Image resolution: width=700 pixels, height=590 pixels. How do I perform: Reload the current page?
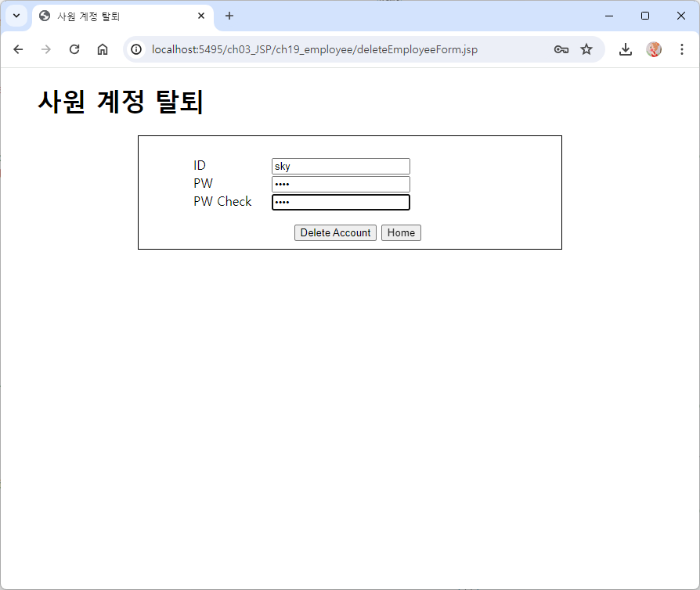coord(74,49)
